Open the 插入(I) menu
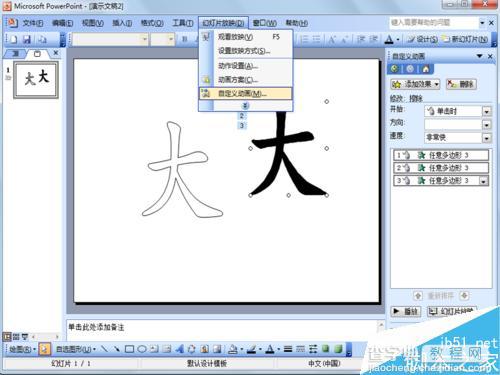 click(x=122, y=23)
